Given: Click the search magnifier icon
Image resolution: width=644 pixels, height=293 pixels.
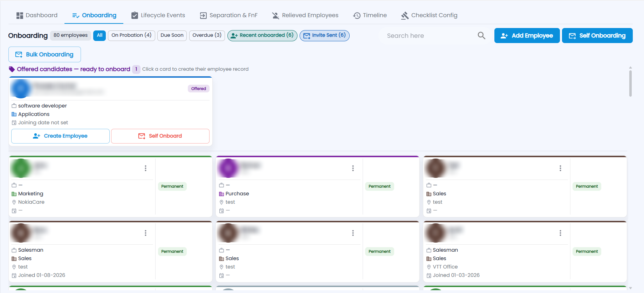Looking at the screenshot, I should [x=481, y=36].
